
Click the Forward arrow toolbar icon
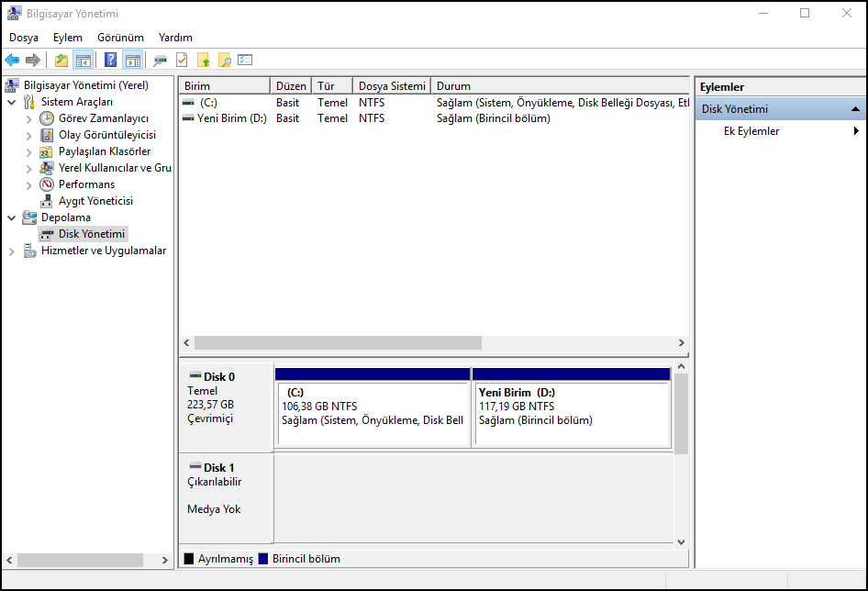click(33, 60)
